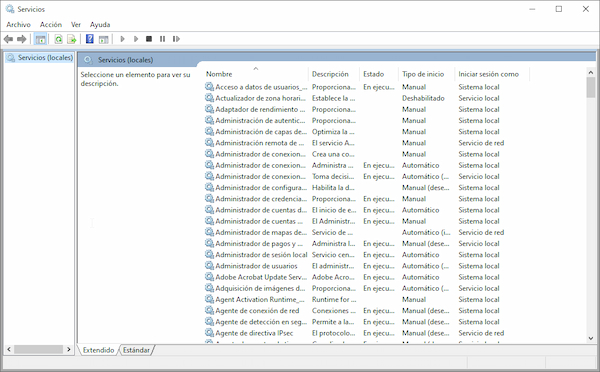Viewport: 600px width, 372px height.
Task: Sort by the Nombre column header
Action: pyautogui.click(x=256, y=74)
